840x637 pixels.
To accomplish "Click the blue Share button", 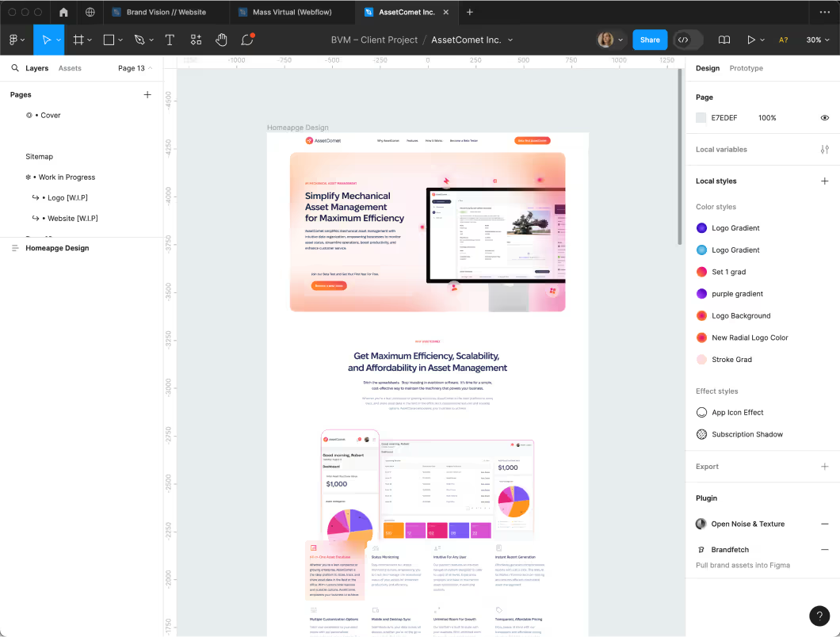I will coord(649,40).
